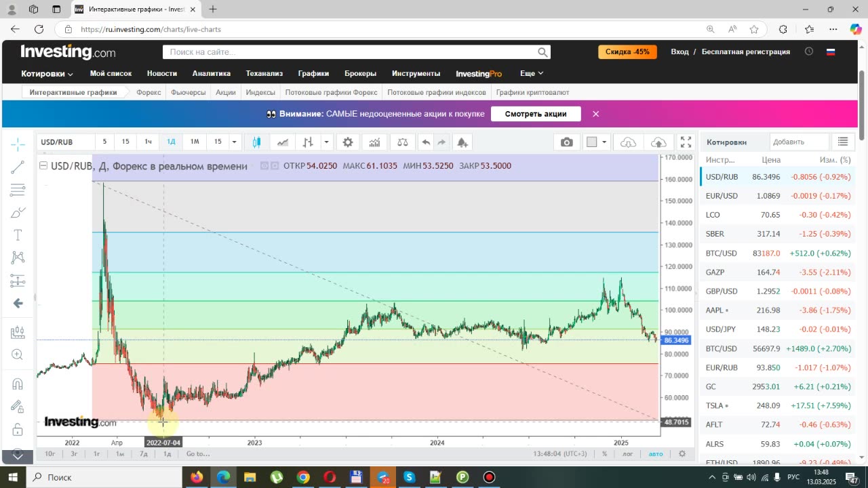Screen dimensions: 868x488
Task: Take a chart snapshot with camera
Action: (567, 142)
